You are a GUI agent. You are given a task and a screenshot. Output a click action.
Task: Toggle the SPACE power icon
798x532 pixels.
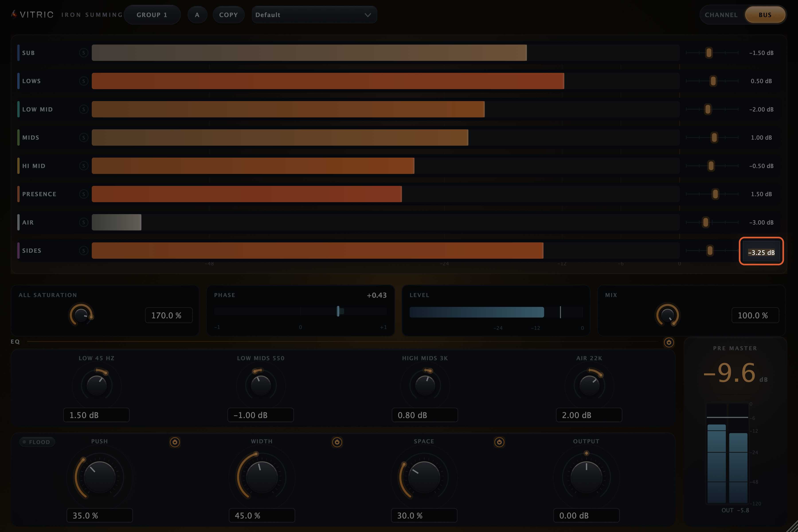[x=499, y=442]
